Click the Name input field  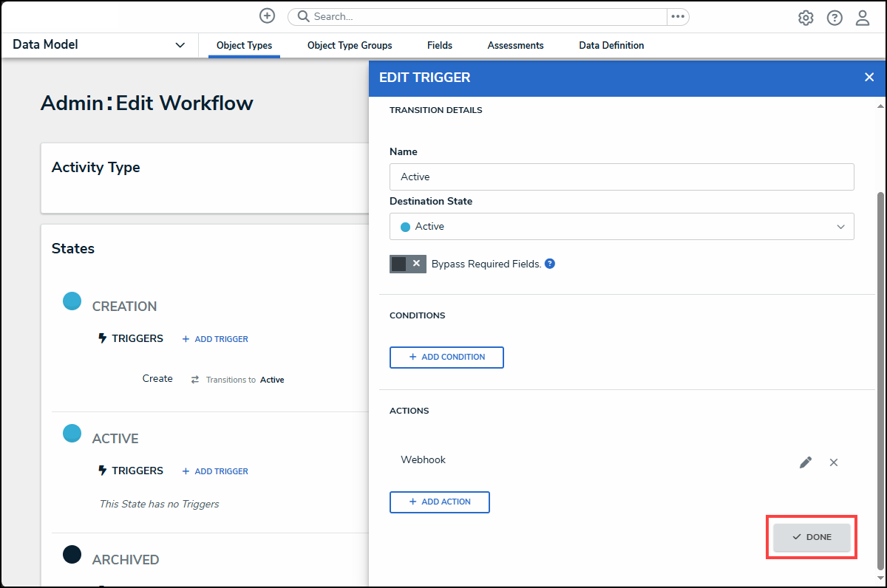[622, 177]
